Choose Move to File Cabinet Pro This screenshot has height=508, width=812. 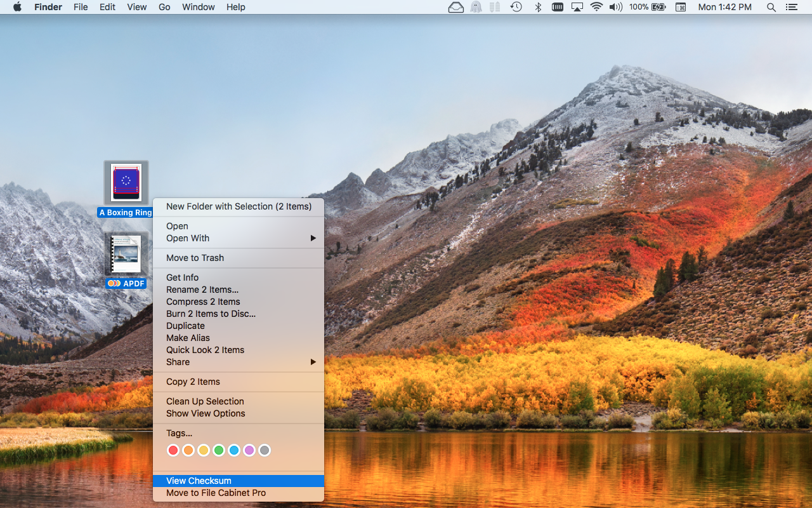[x=239, y=493]
